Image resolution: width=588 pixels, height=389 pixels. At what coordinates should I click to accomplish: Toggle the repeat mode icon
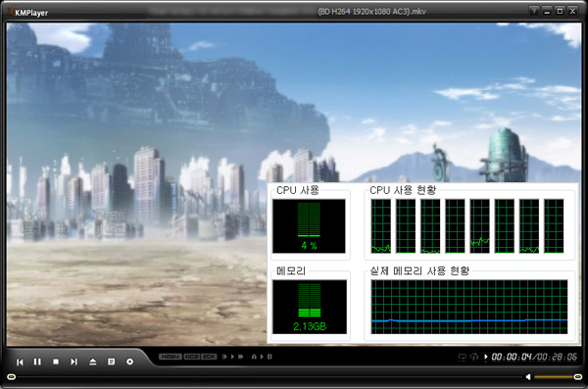[x=463, y=357]
